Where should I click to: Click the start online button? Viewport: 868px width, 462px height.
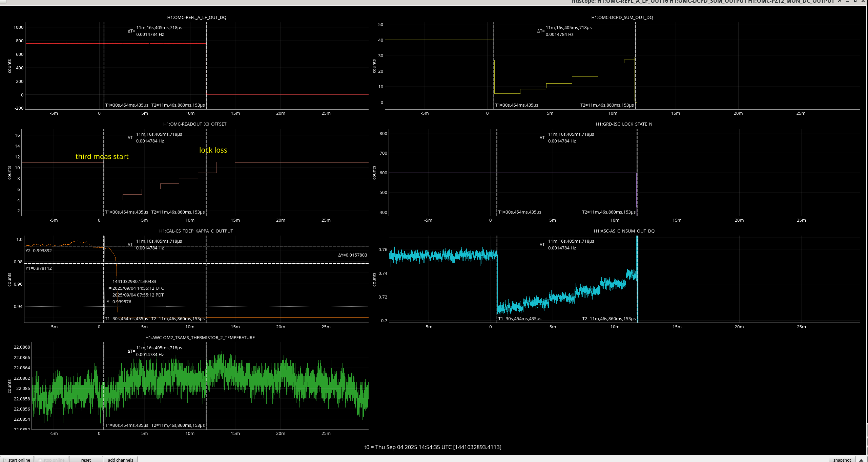[x=17, y=459]
